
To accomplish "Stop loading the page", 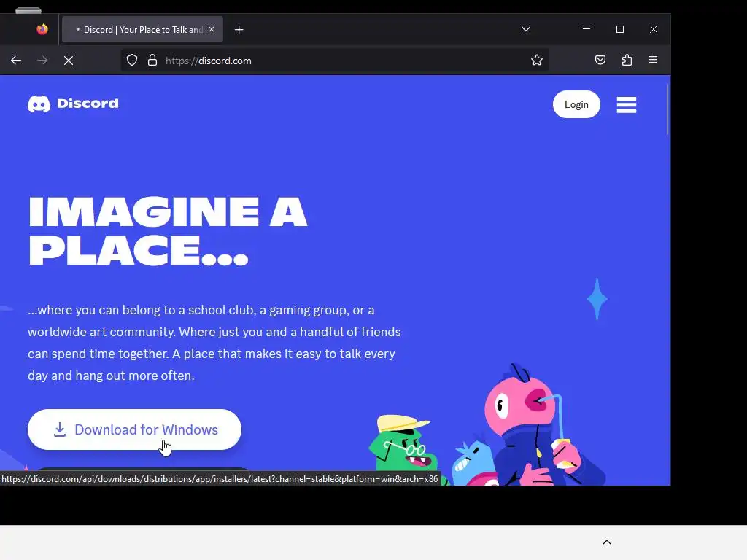I will point(69,61).
